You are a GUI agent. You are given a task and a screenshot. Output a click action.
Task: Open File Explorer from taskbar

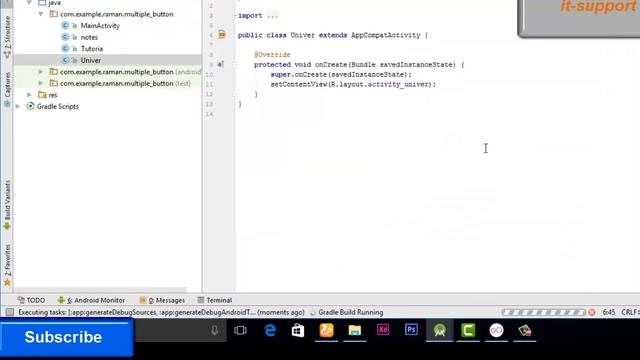[355, 330]
